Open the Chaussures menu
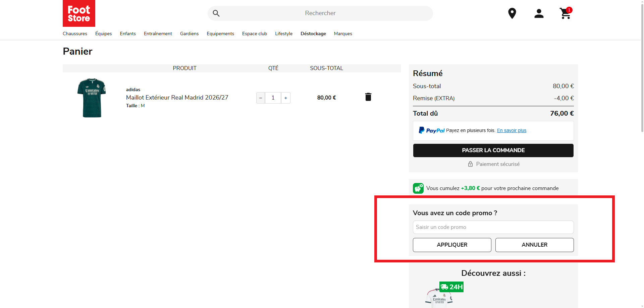This screenshot has height=308, width=644. pos(75,34)
